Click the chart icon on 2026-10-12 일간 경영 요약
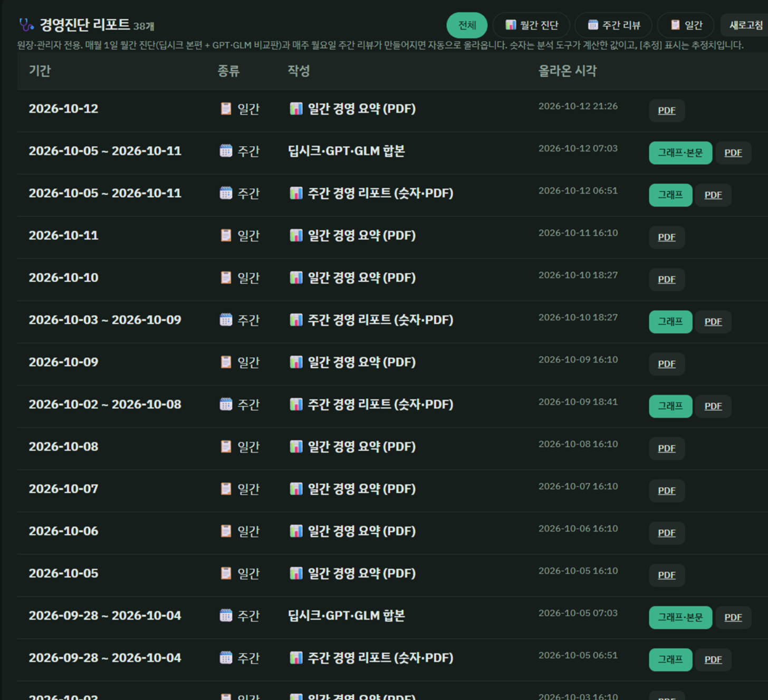 click(296, 109)
